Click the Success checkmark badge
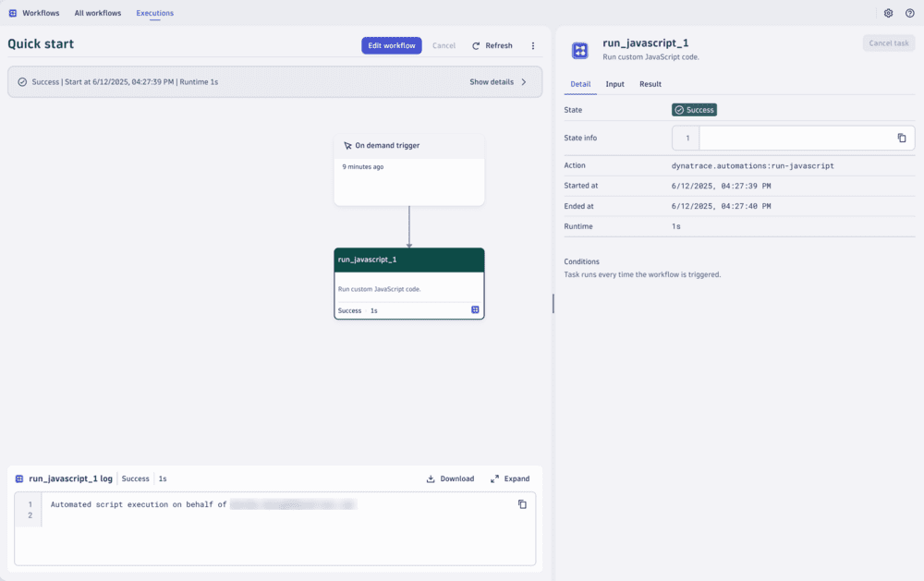Viewport: 924px width, 581px height. click(694, 109)
